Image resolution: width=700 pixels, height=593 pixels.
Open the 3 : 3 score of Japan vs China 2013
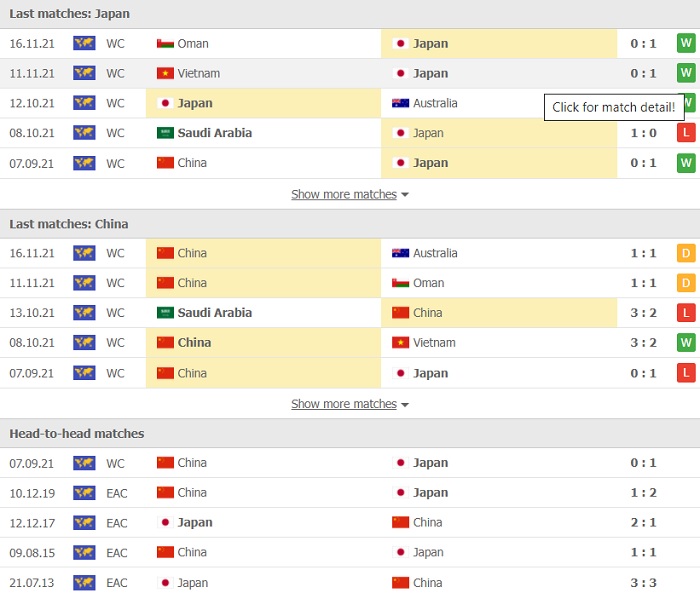tap(643, 583)
